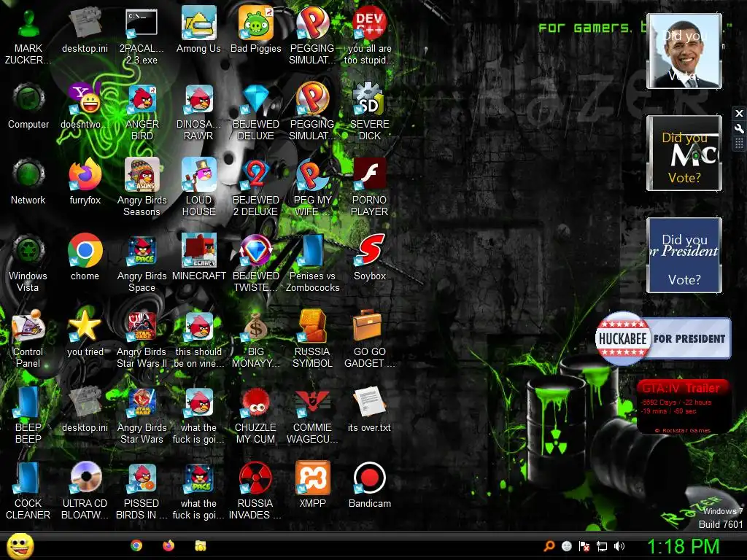
Task: Launch the BEJEWED TWISTE... icon
Action: pos(256,262)
